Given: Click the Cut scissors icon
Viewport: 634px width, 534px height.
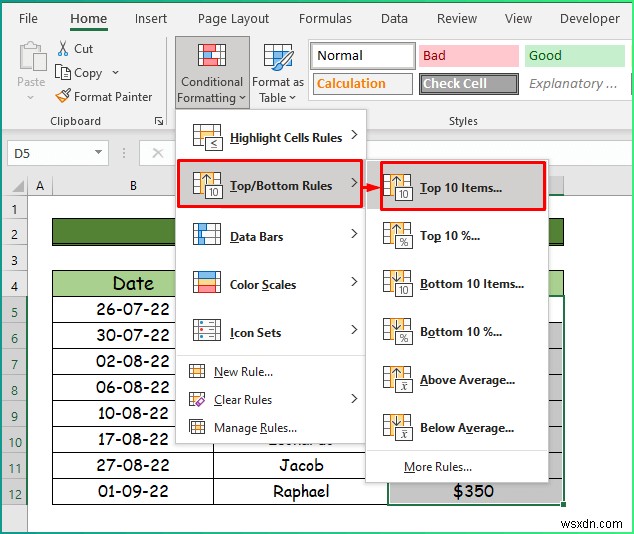Looking at the screenshot, I should click(63, 49).
